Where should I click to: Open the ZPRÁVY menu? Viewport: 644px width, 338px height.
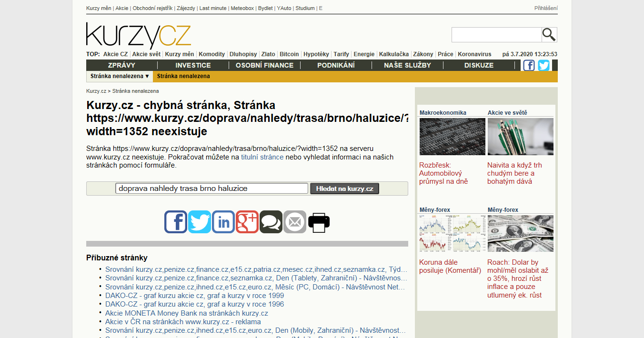click(121, 65)
